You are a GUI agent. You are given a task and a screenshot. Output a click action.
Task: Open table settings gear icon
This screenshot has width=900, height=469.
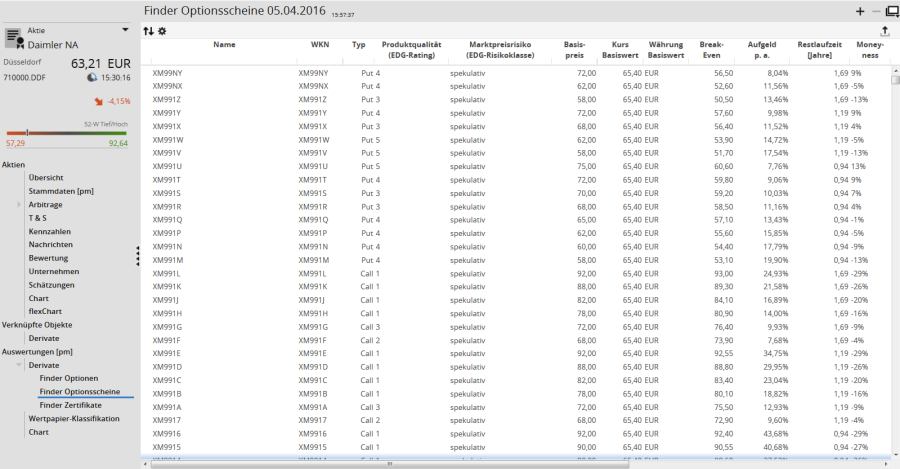click(162, 31)
